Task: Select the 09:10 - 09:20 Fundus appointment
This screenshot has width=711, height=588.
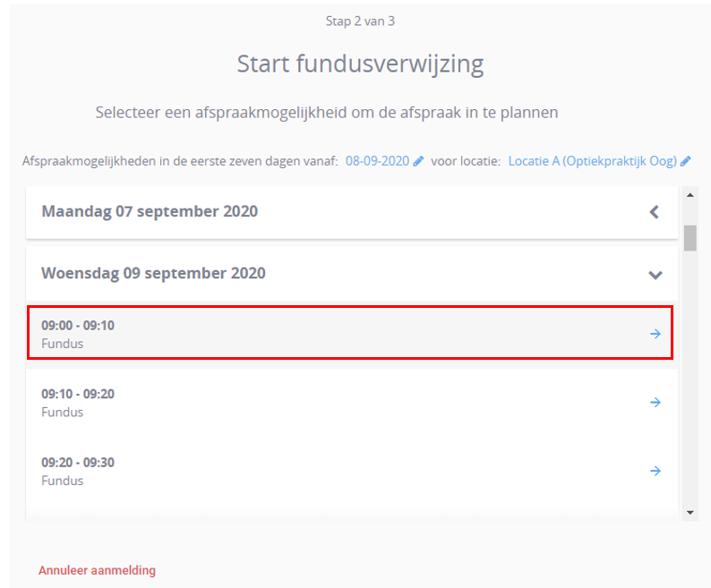Action: tap(352, 403)
